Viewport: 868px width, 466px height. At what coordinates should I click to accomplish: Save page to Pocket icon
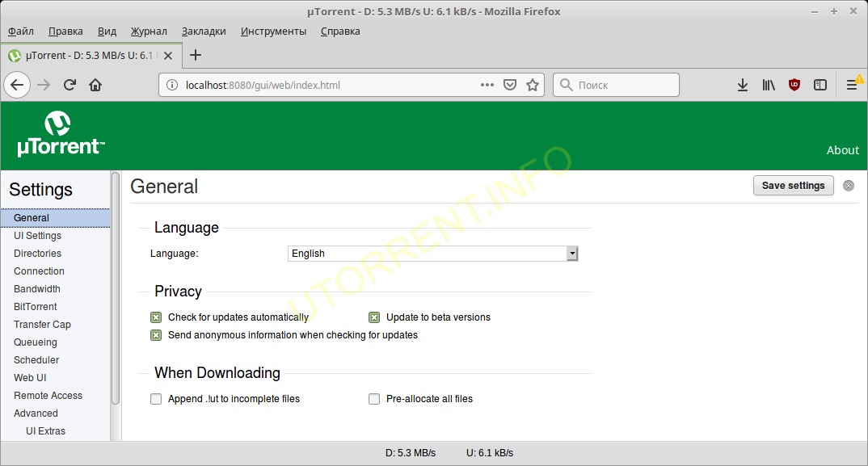[x=510, y=85]
